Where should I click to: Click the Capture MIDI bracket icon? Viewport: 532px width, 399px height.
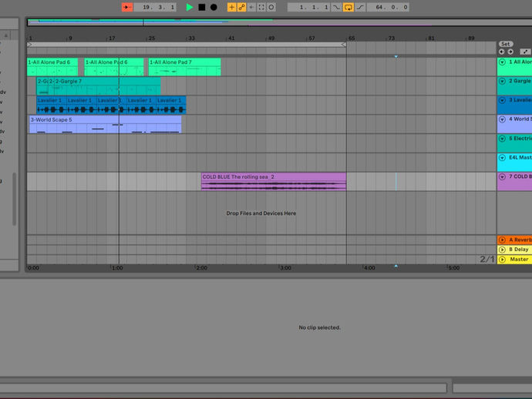pos(261,7)
